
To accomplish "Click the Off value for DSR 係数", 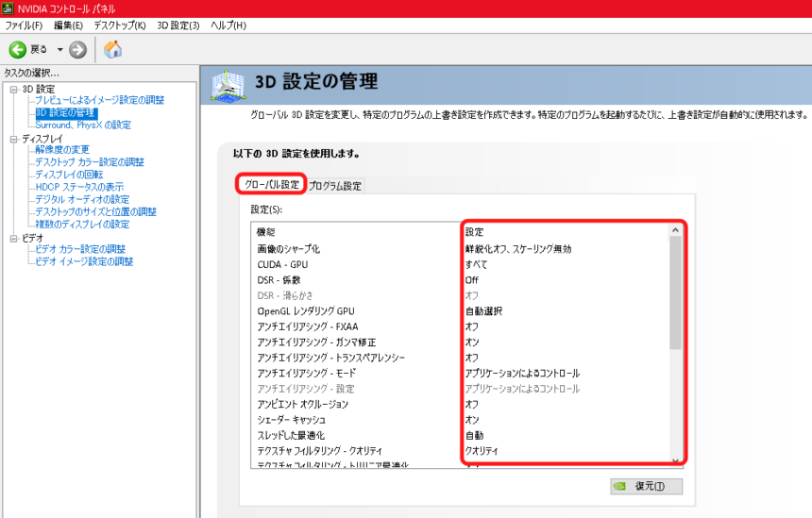I will pyautogui.click(x=472, y=280).
